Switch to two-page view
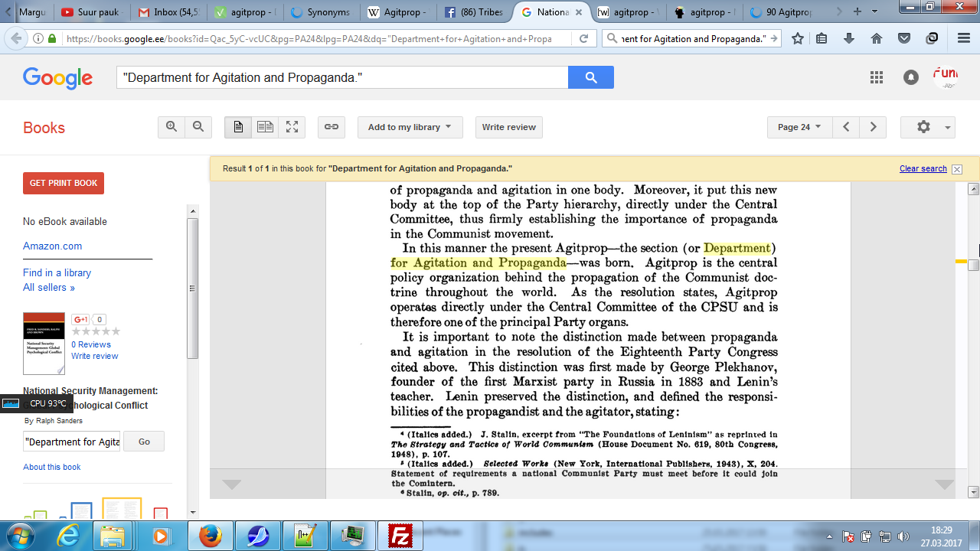Image resolution: width=980 pixels, height=551 pixels. pyautogui.click(x=265, y=127)
